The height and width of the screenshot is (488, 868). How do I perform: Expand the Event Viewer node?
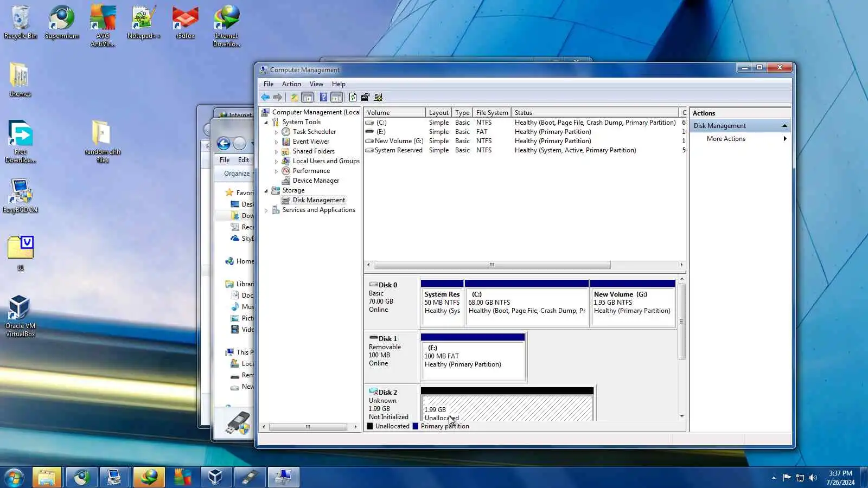[x=276, y=142]
